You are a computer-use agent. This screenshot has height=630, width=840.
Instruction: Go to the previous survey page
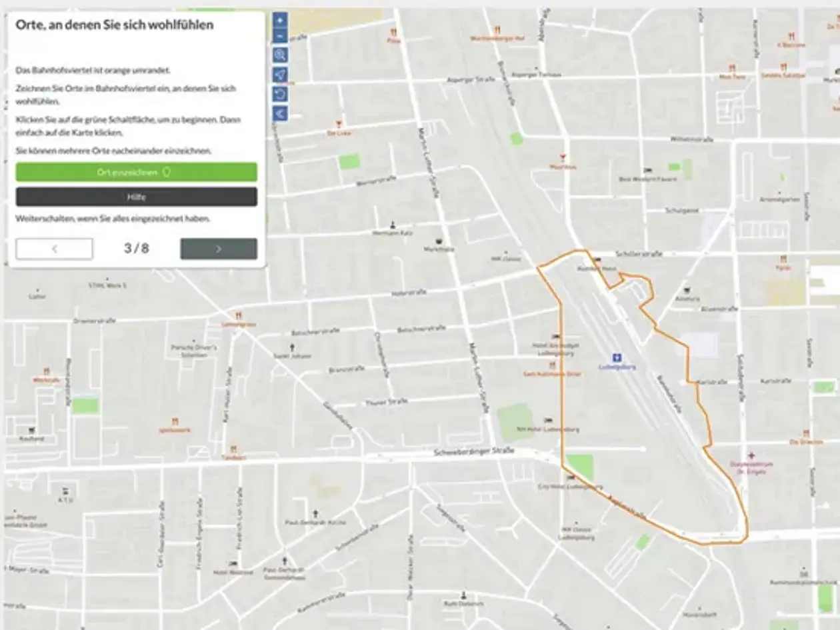pos(55,249)
